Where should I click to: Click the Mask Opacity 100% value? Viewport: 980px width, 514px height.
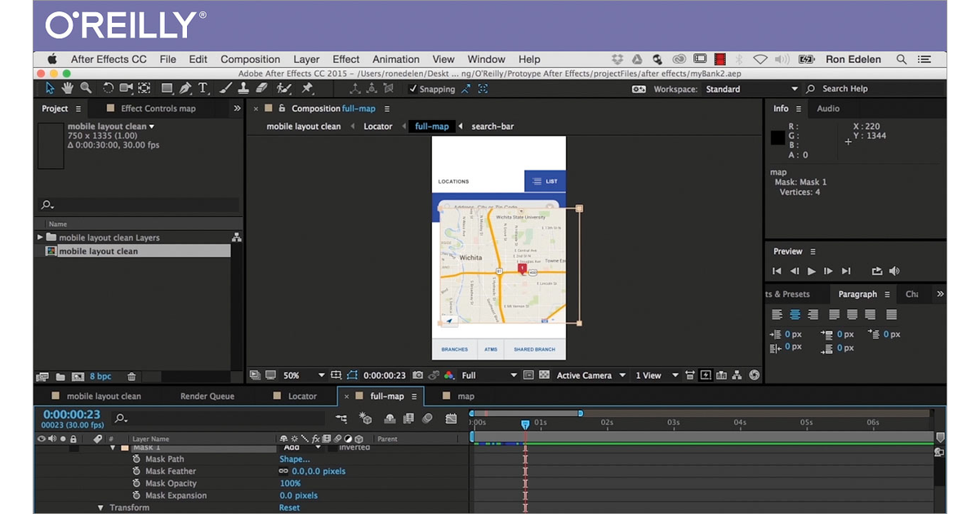[x=290, y=484]
